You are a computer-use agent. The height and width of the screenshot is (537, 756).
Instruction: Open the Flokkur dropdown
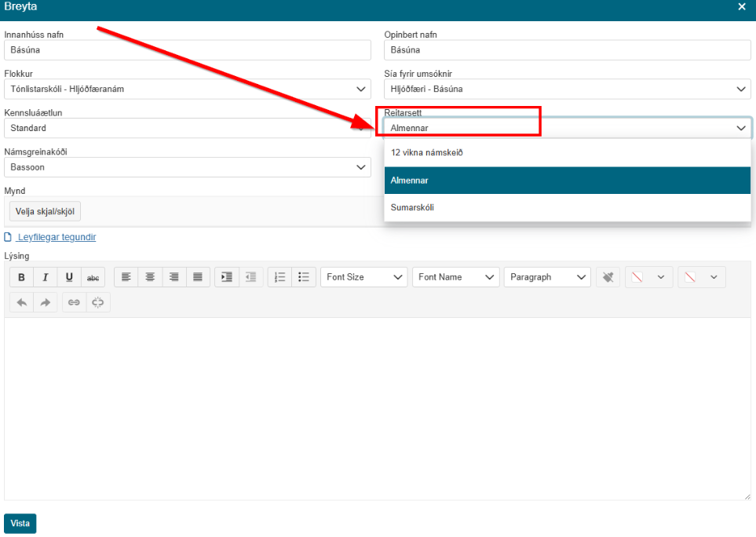[x=188, y=89]
